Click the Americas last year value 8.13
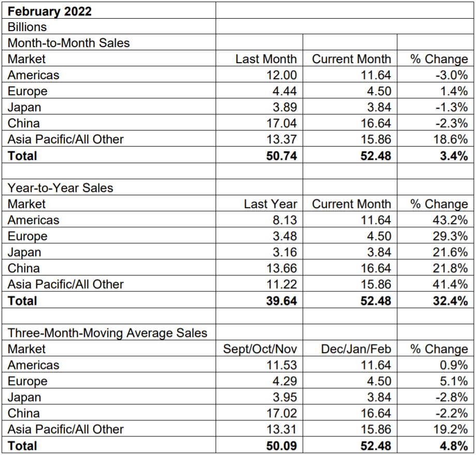 pyautogui.click(x=286, y=220)
